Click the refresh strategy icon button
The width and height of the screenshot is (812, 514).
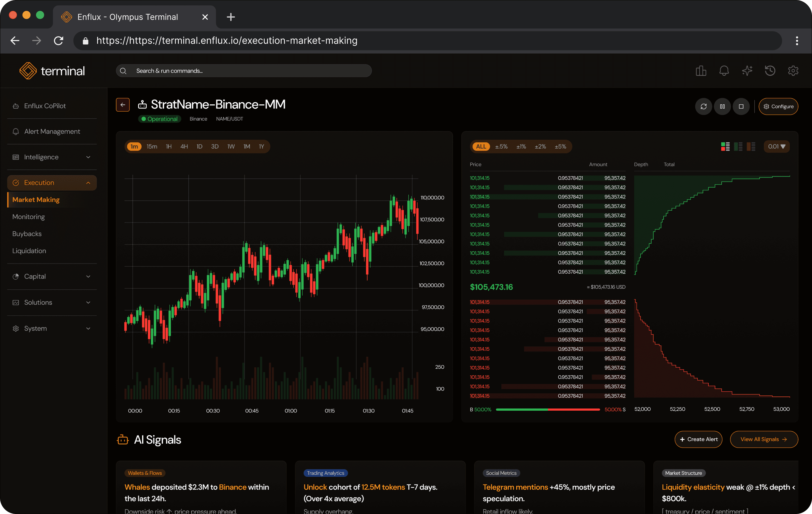tap(703, 107)
